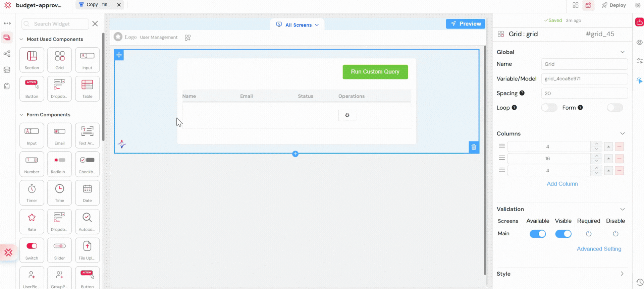Open the database icon in left sidebar
Screen dimensions: 644x289
coord(7,70)
